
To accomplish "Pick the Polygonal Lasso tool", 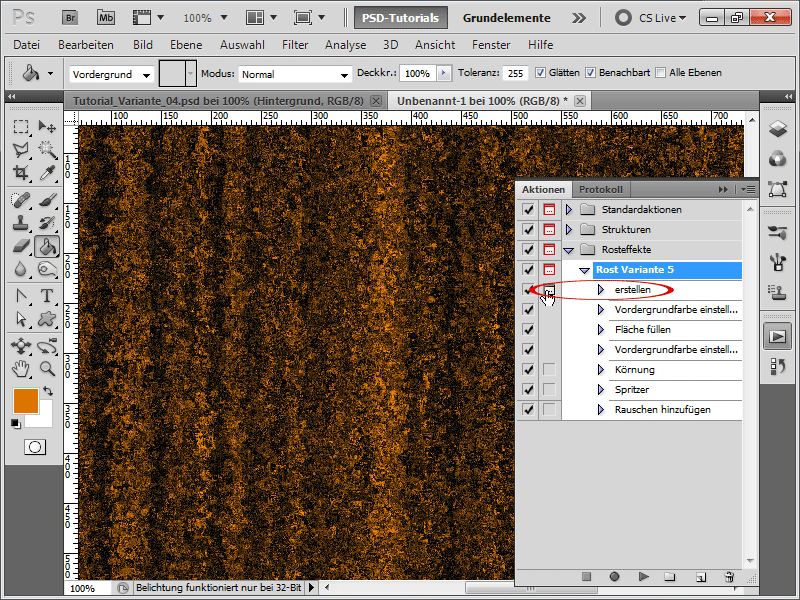I will point(20,149).
